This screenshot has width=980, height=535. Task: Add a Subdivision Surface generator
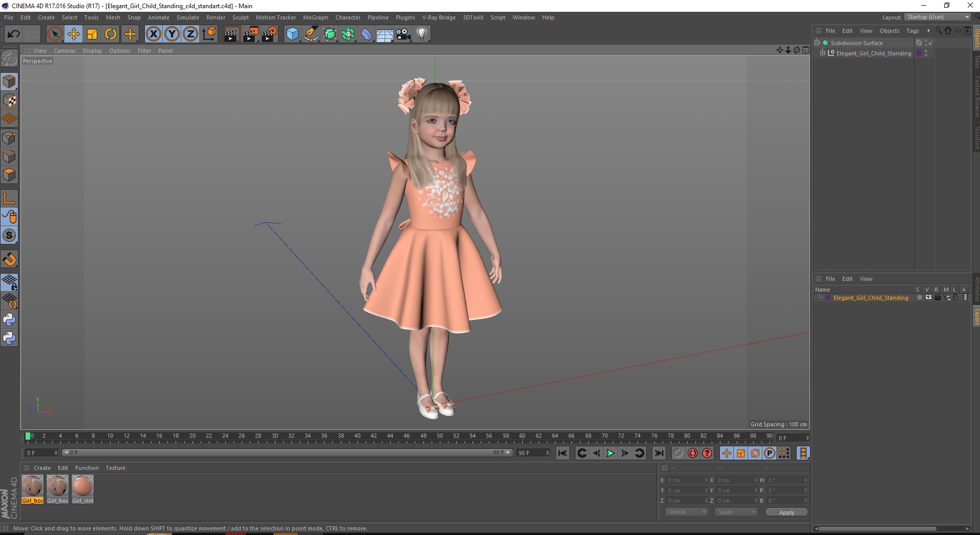tap(330, 34)
